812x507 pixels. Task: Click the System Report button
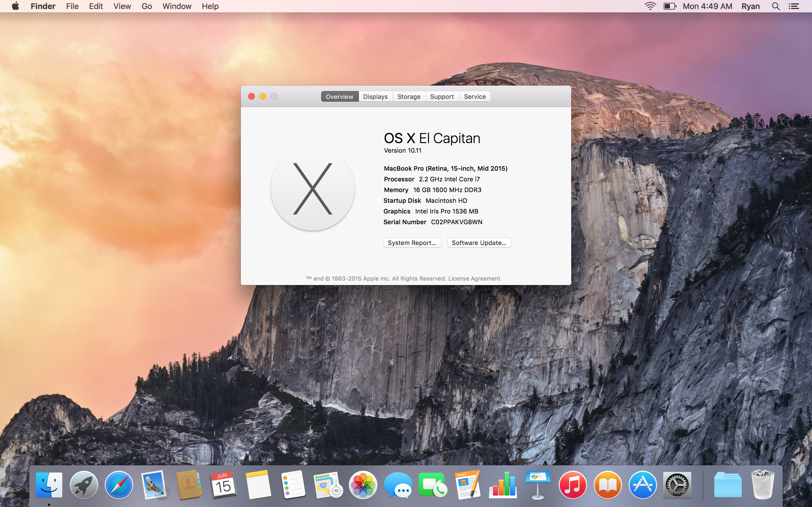point(412,243)
